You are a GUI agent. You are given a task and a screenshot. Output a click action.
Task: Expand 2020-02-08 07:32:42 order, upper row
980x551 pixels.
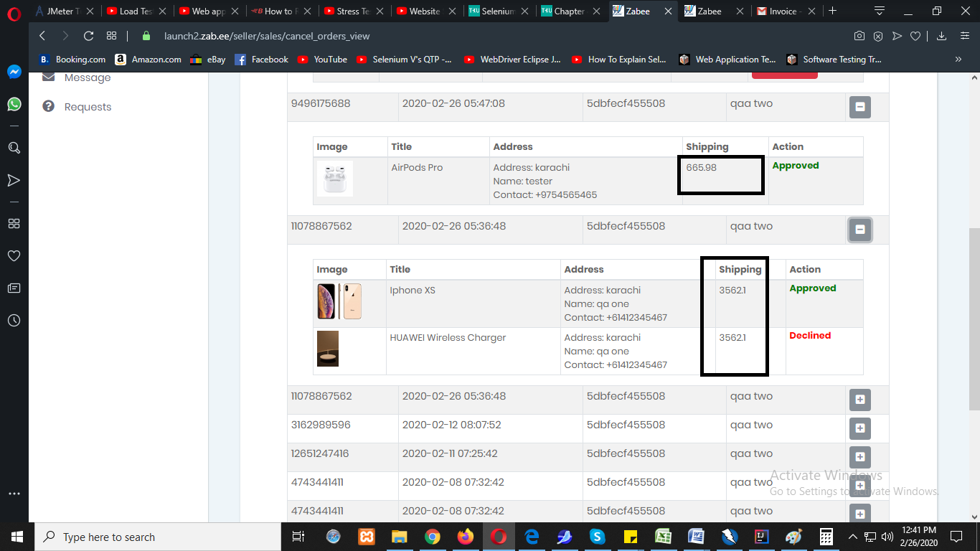click(859, 486)
